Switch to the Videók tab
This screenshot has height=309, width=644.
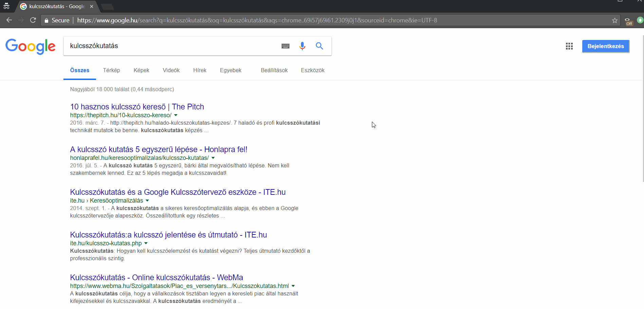click(x=171, y=70)
